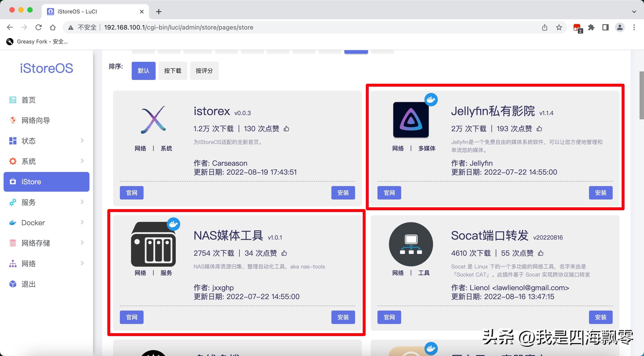Viewport: 644px width, 356px height.
Task: Click the Jellyfin app icon
Action: tap(411, 120)
